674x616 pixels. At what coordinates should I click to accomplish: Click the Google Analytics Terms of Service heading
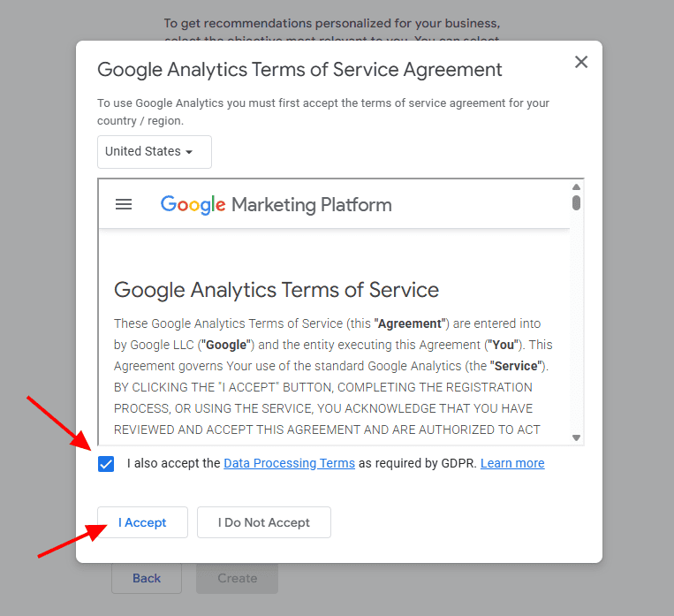click(276, 290)
